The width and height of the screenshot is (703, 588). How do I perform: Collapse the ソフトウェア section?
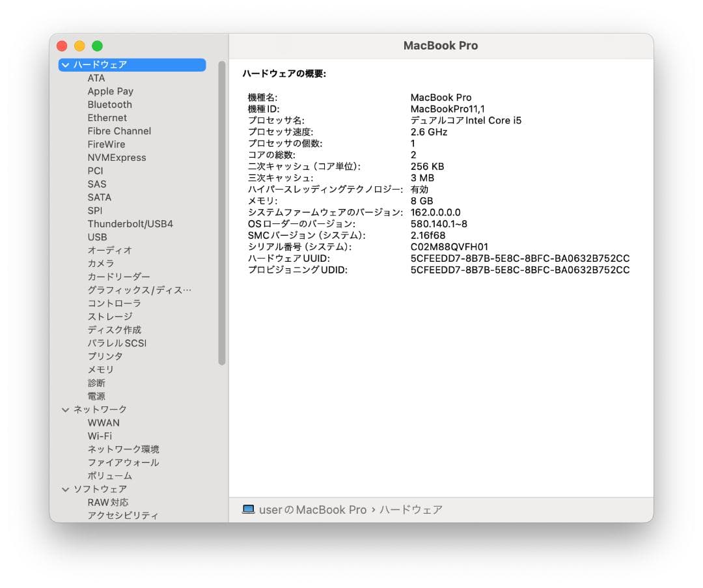pos(65,489)
